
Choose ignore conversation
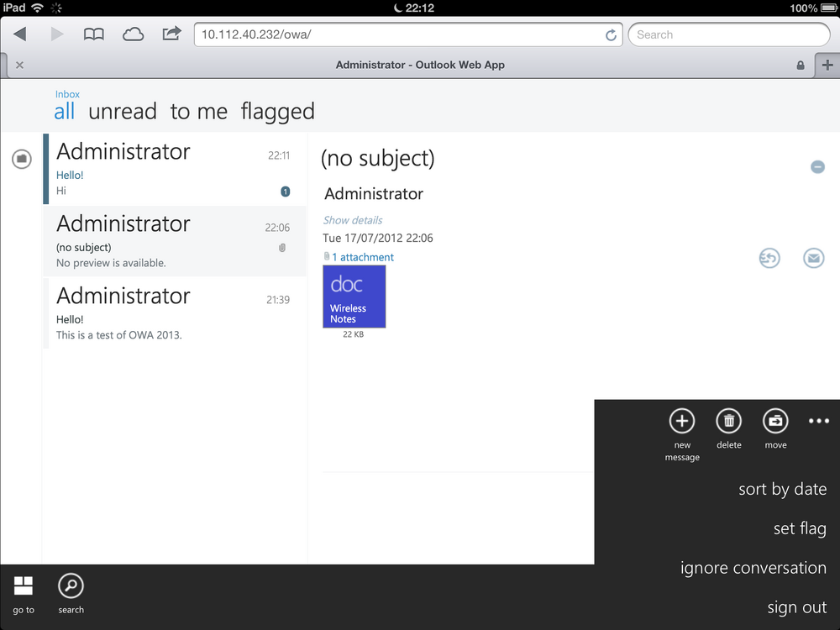pyautogui.click(x=753, y=568)
